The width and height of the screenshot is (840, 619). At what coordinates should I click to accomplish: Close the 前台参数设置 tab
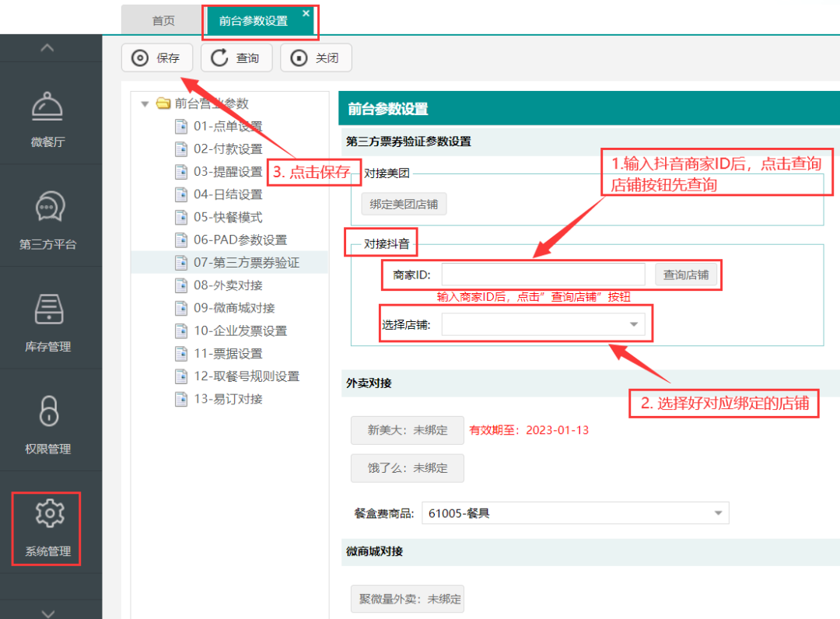[x=306, y=14]
